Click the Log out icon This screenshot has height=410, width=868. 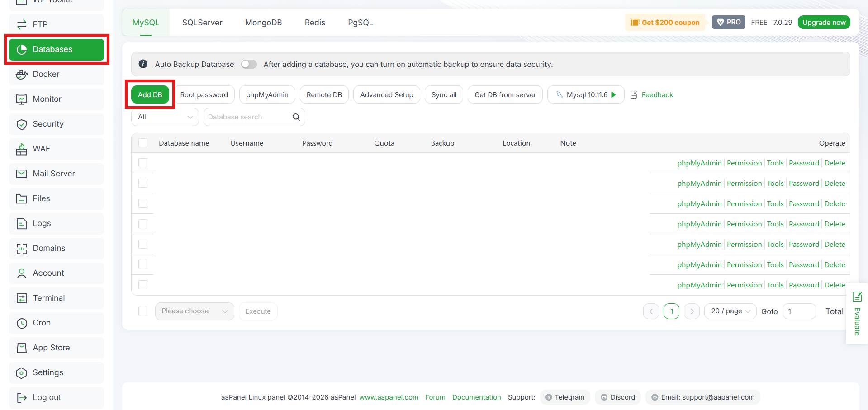coord(21,398)
